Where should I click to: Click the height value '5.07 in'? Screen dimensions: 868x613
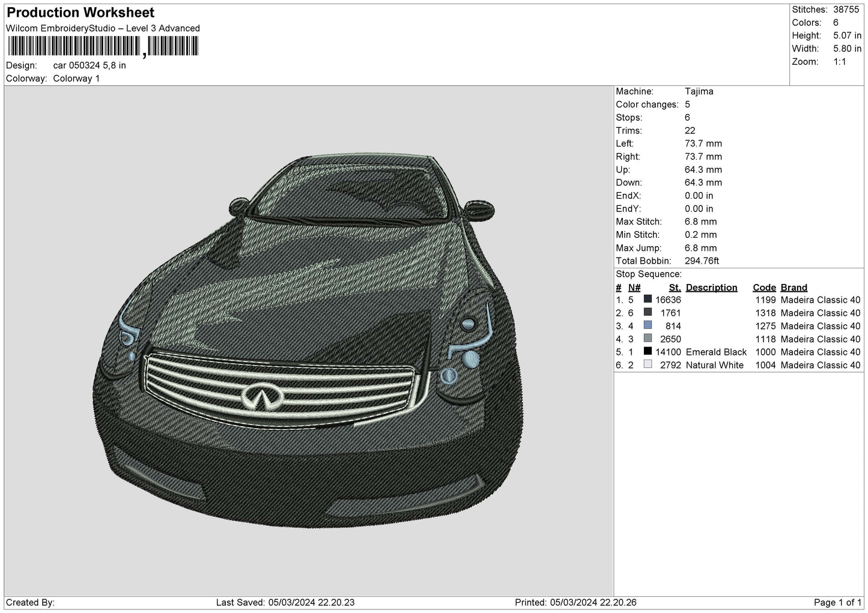point(847,36)
